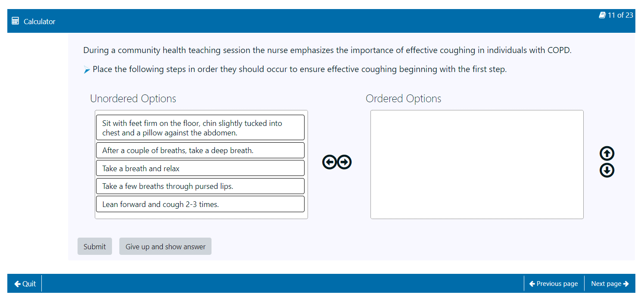Click the "11 of 23" page indicator
The image size is (644, 301).
coord(620,15)
